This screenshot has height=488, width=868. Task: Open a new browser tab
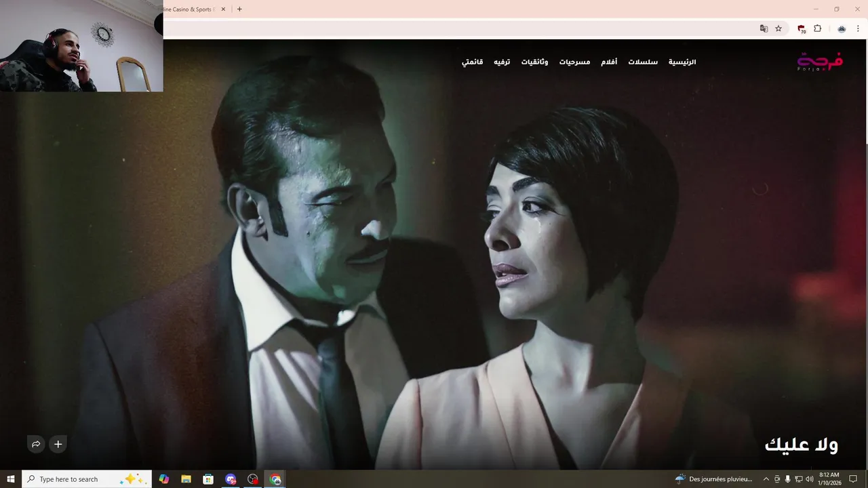click(x=239, y=9)
